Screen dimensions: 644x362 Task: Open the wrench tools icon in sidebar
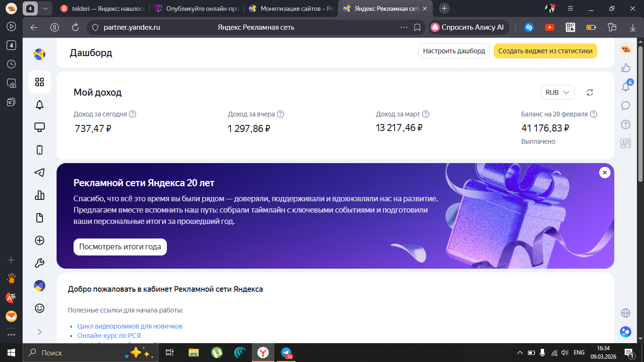tap(40, 263)
